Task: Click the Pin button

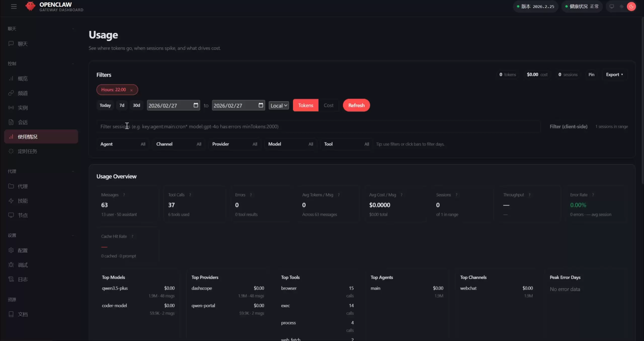Action: [591, 74]
